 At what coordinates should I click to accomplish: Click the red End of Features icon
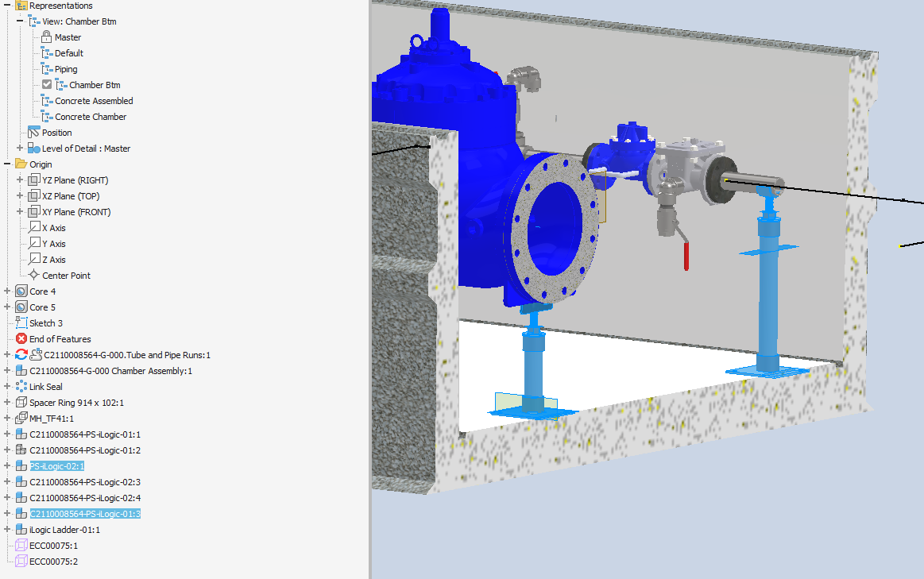(x=22, y=338)
